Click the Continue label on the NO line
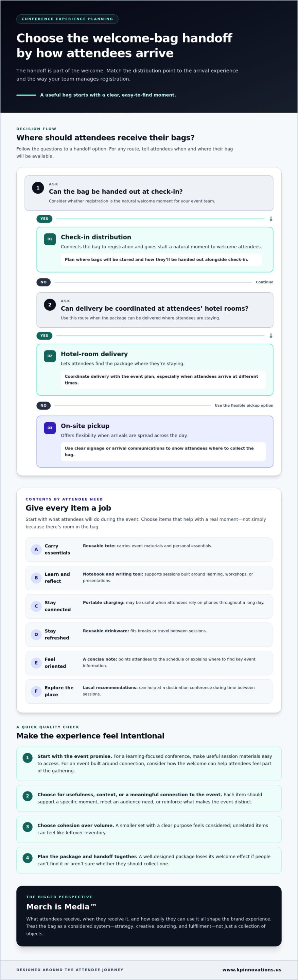The width and height of the screenshot is (298, 980). [265, 282]
